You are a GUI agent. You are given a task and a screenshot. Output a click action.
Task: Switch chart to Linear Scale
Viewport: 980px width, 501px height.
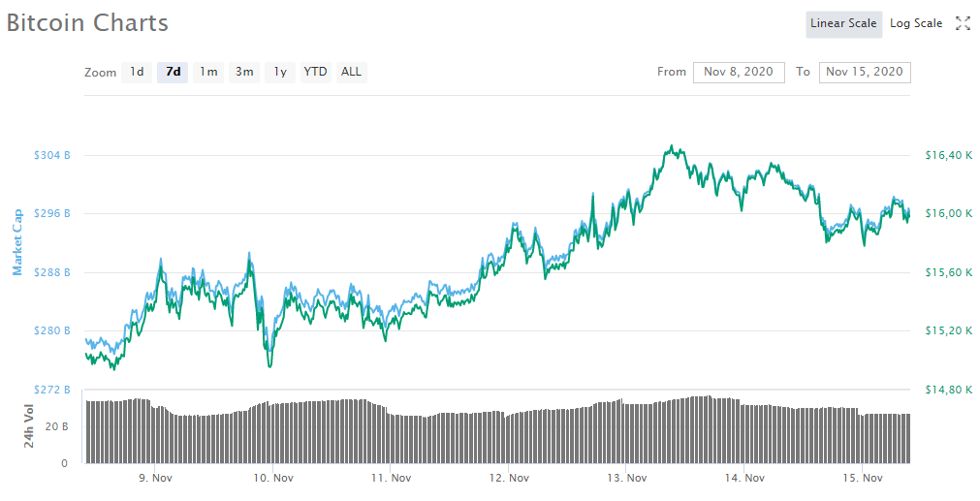click(x=843, y=23)
